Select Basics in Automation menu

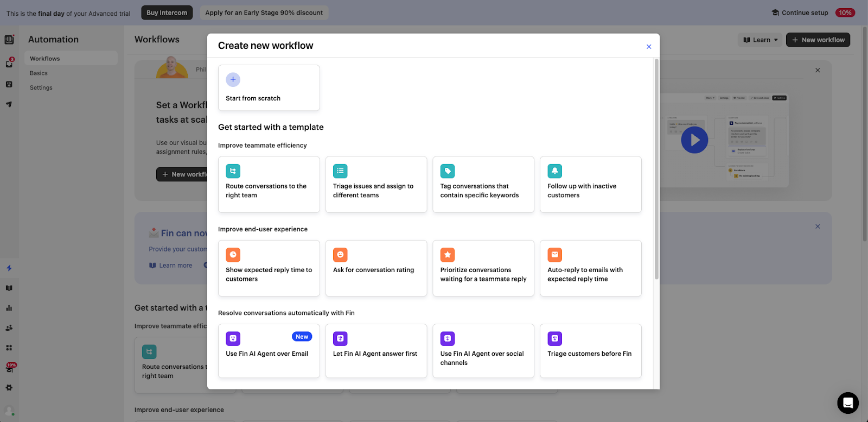[x=71, y=73]
